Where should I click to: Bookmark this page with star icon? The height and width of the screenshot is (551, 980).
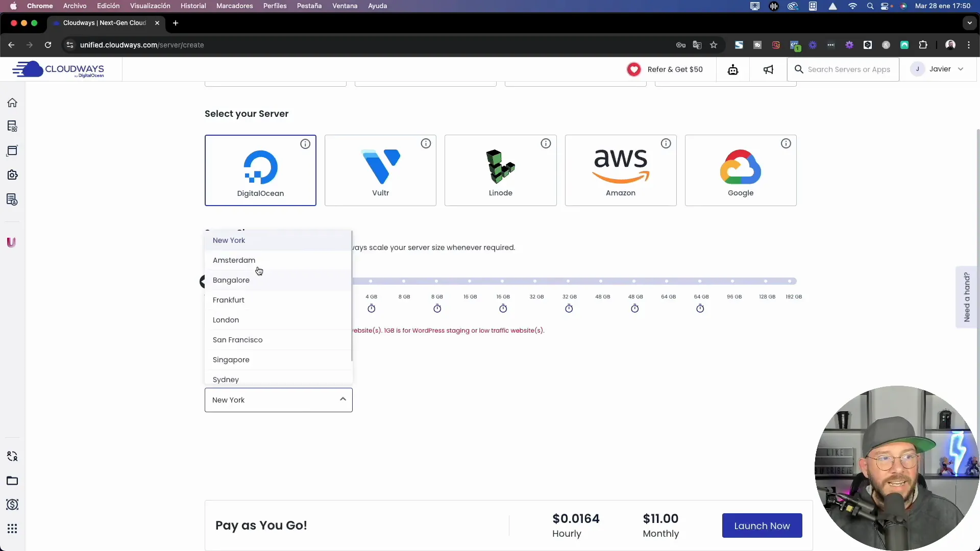pyautogui.click(x=714, y=45)
